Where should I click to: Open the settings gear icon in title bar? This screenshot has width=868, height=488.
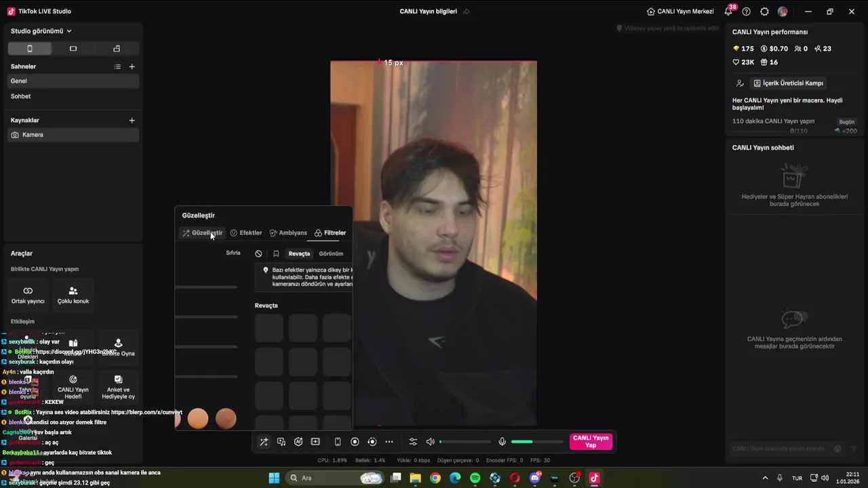point(765,12)
